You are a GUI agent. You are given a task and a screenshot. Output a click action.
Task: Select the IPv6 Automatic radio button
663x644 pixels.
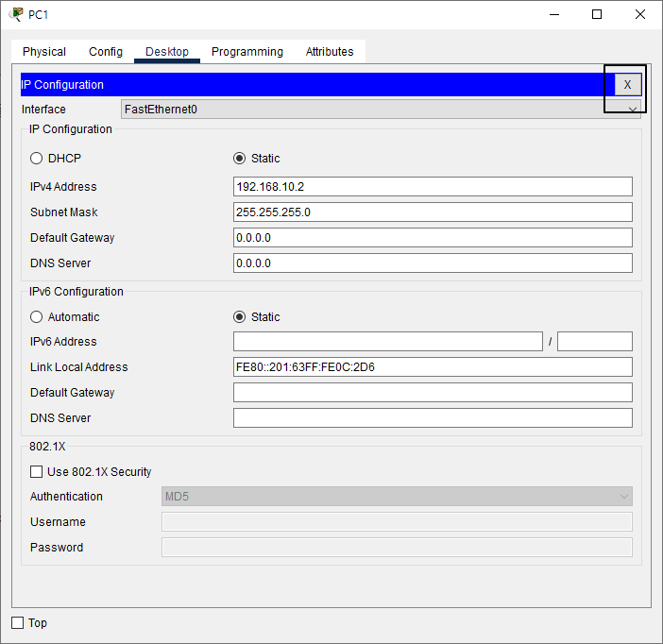(x=37, y=316)
